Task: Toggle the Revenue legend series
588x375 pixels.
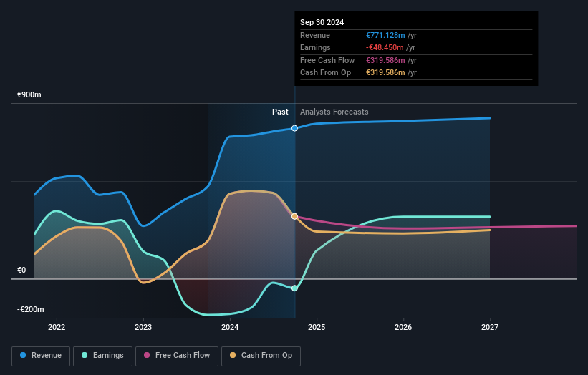Action: [x=41, y=356]
